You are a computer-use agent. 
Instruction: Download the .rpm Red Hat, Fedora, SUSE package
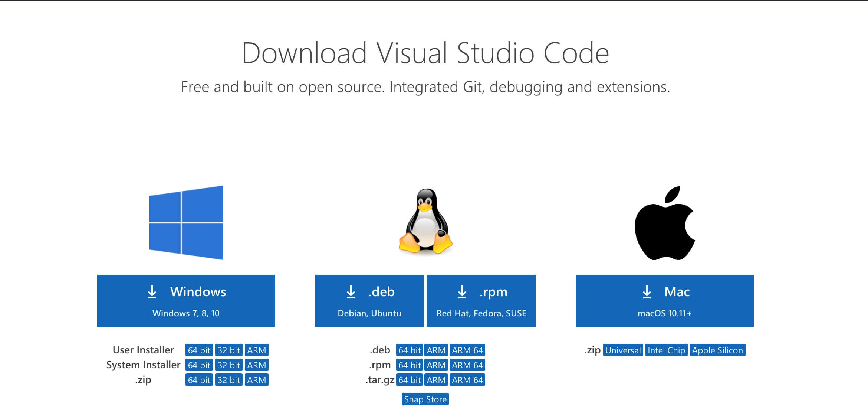click(x=481, y=301)
